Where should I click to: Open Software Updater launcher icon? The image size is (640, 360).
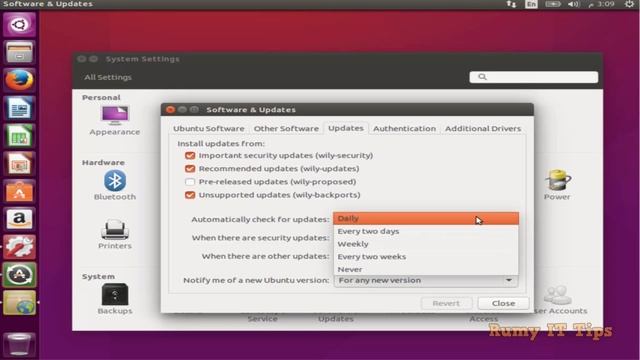point(19,275)
